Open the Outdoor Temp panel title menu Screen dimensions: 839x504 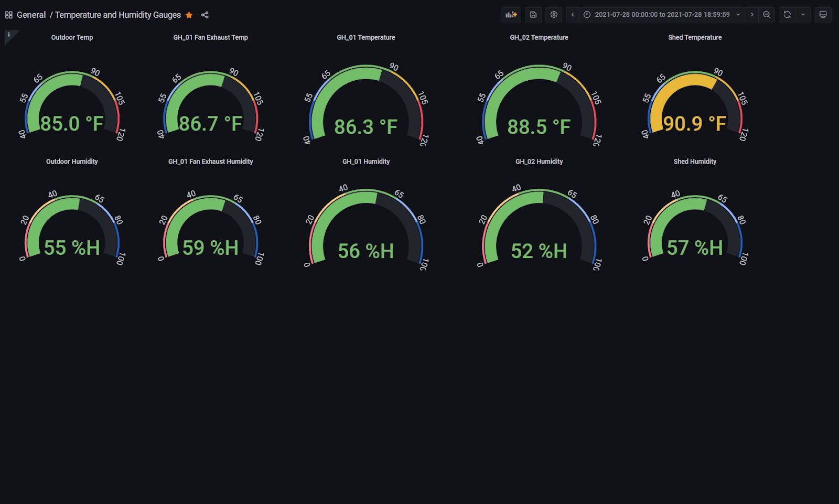72,37
